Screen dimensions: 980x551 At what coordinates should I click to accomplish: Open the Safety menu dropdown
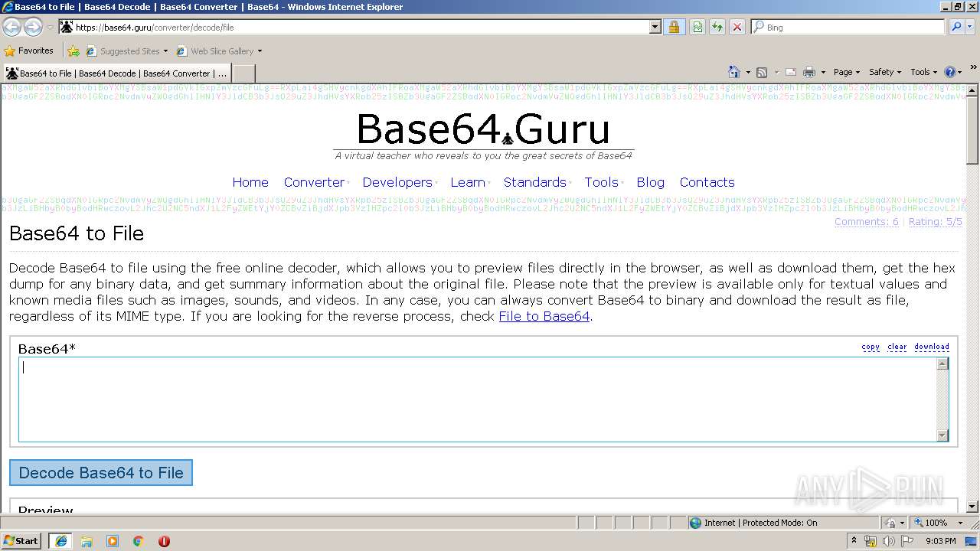pos(884,72)
